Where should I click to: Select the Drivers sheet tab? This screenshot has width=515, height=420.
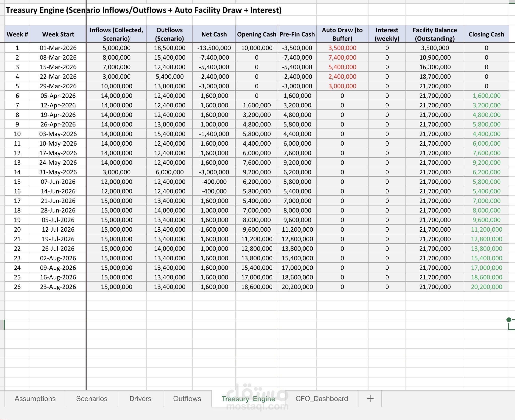(x=140, y=399)
